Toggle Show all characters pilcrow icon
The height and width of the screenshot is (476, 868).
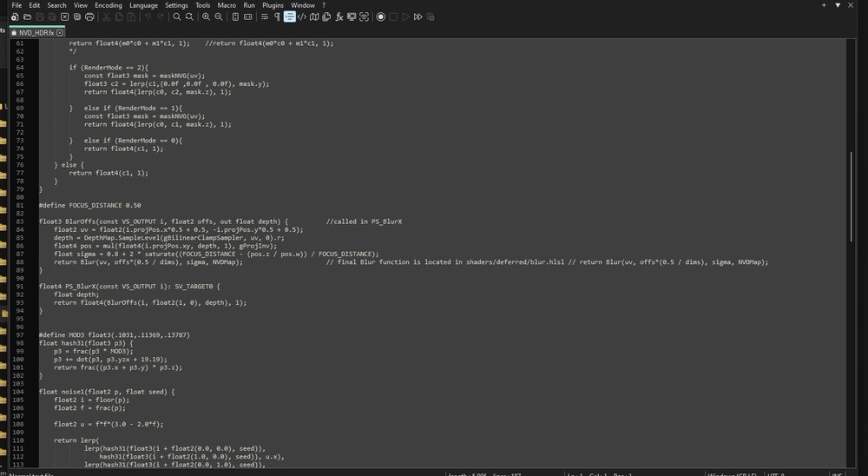point(277,17)
